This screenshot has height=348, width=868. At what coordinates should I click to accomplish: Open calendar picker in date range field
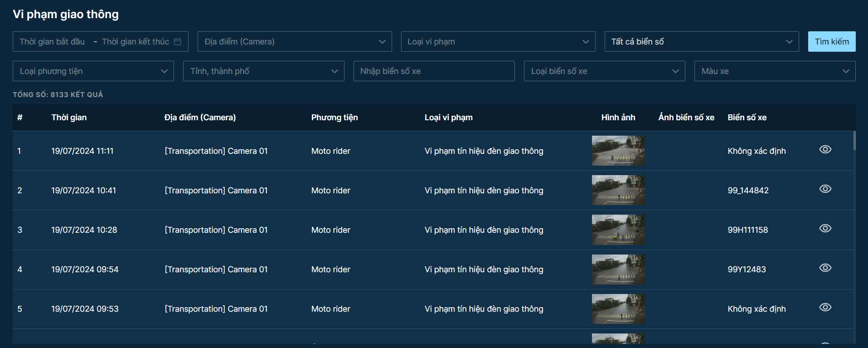178,42
